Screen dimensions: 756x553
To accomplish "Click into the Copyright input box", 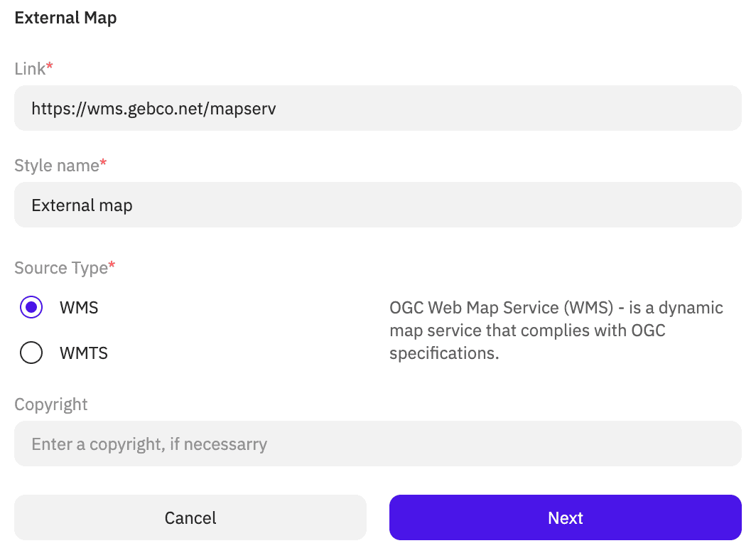I will point(377,444).
